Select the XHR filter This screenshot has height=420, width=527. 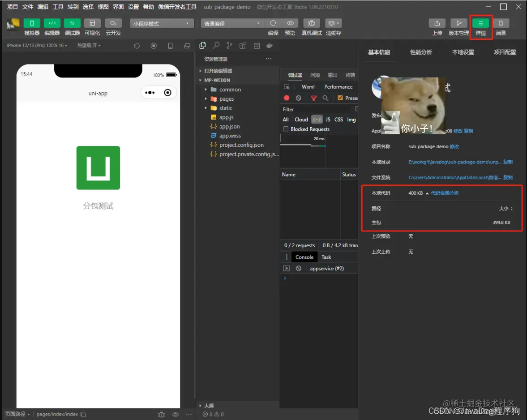[317, 119]
